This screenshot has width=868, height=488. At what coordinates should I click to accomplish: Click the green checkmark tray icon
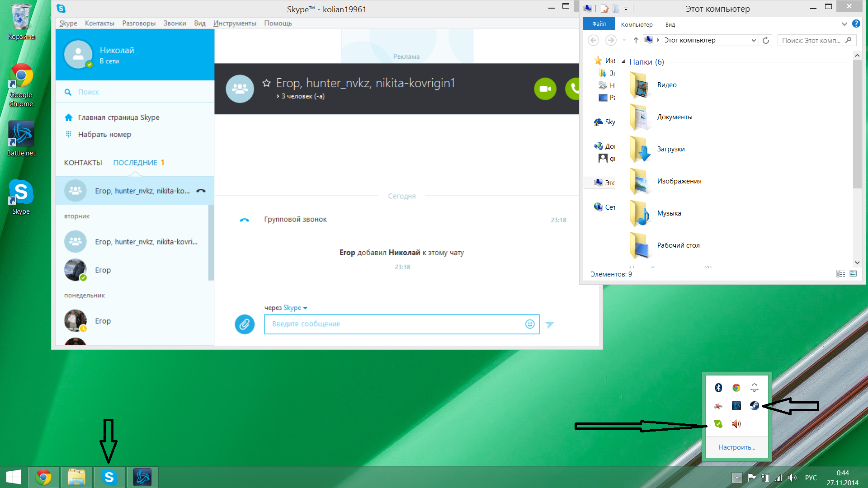coord(718,424)
